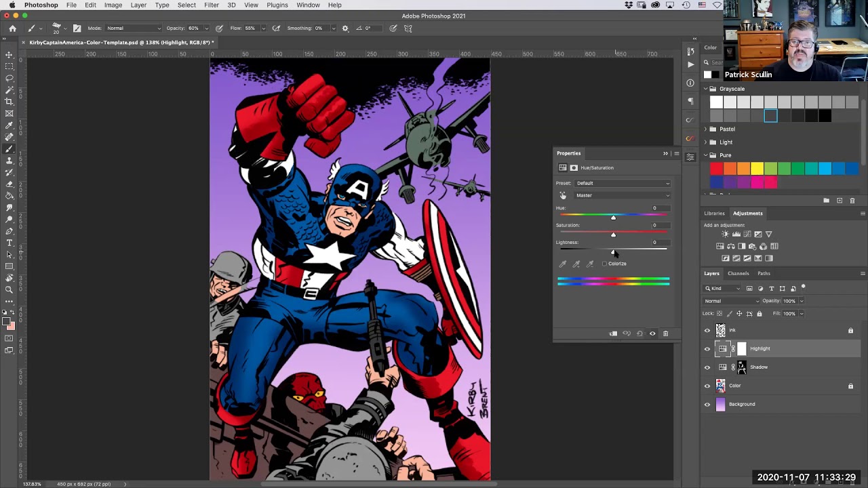The image size is (868, 488).
Task: Open brush Mode dropdown showing Normal
Action: [134, 28]
